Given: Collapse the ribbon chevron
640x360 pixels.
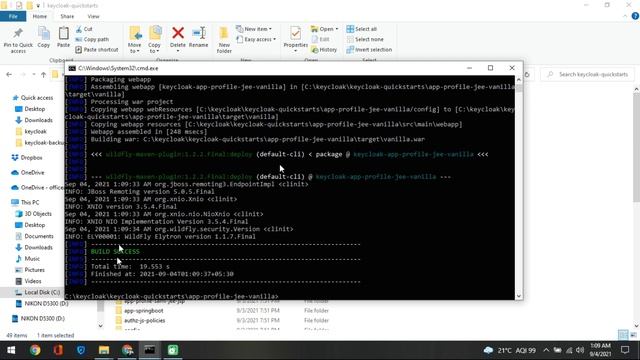Looking at the screenshot, I should click(625, 16).
